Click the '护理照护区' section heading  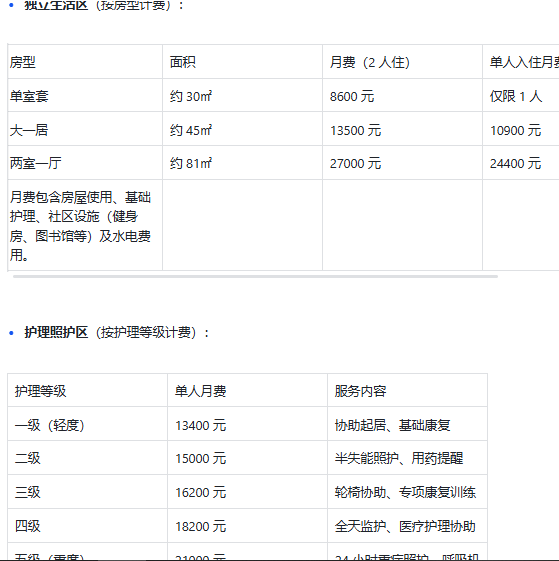tap(56, 332)
